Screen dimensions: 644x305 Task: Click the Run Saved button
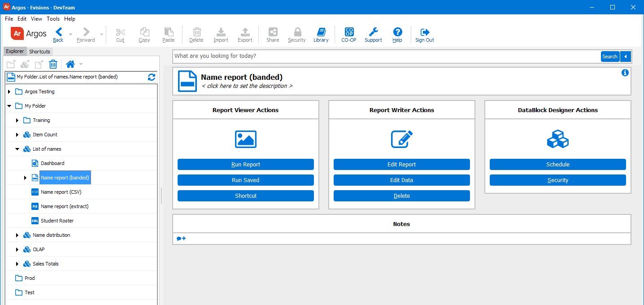pyautogui.click(x=246, y=180)
